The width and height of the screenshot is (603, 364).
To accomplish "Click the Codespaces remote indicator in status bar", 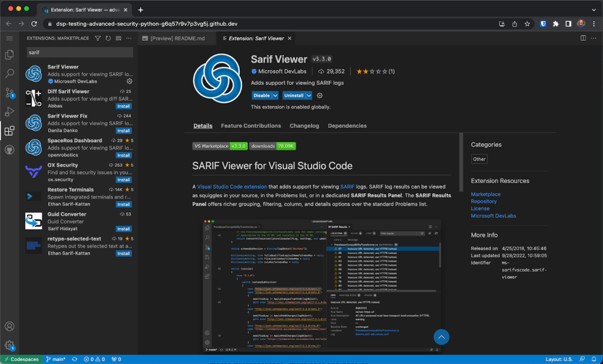I will pos(22,359).
